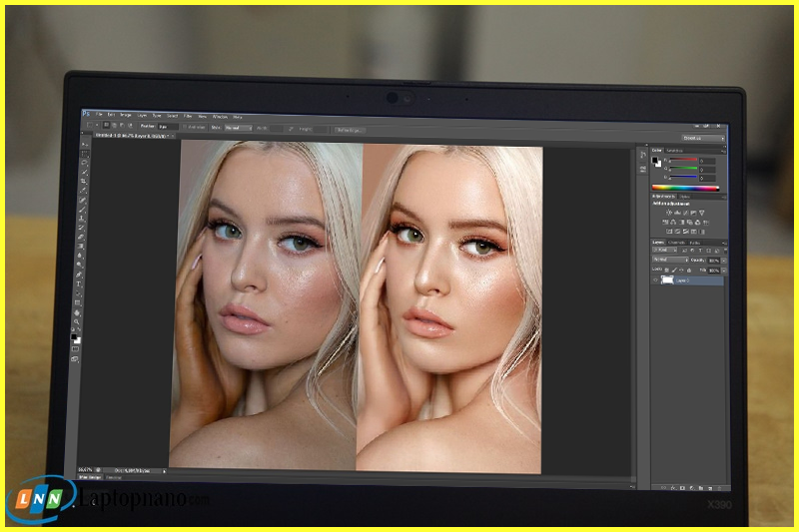Open the Swatches tab
Viewport: 799px width, 532px height.
coord(673,150)
